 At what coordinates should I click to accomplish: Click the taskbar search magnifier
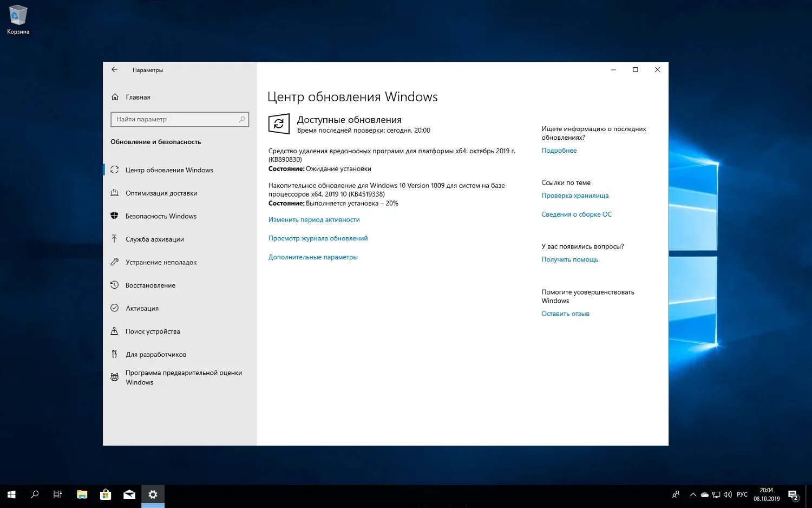point(35,494)
